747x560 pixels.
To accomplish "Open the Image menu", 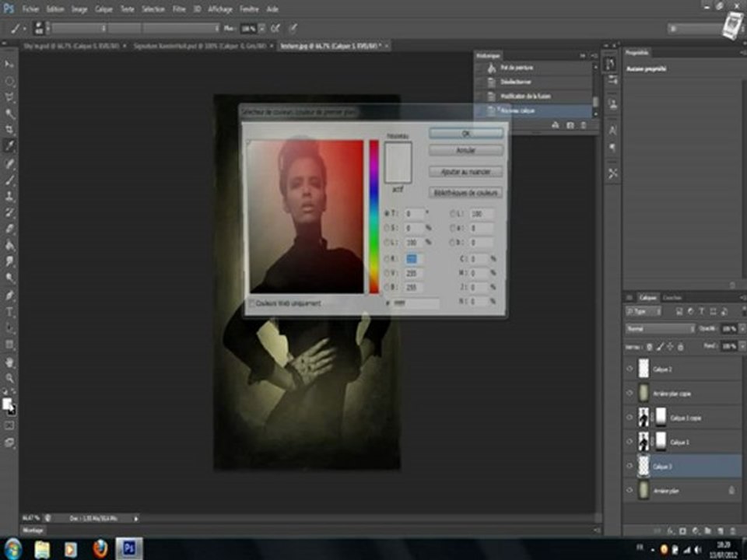I will pos(79,9).
